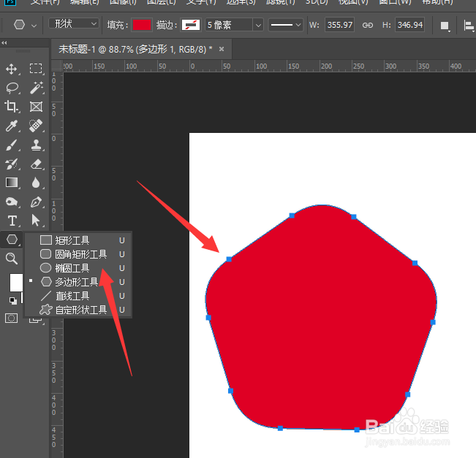476x458 pixels.
Task: Select the Pen tool
Action: pyautogui.click(x=36, y=202)
